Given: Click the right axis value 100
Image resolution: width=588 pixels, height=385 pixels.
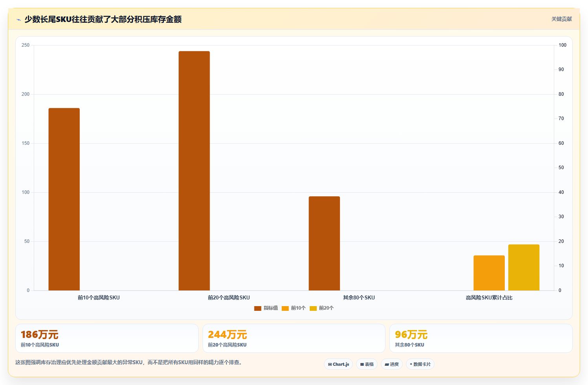Looking at the screenshot, I should [x=562, y=45].
